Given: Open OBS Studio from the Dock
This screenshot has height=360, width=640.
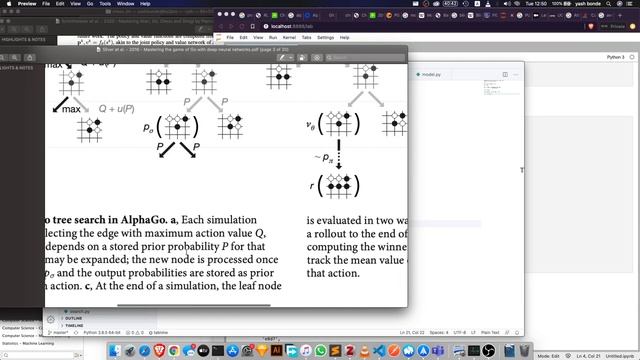Looking at the screenshot, I should (x=489, y=350).
